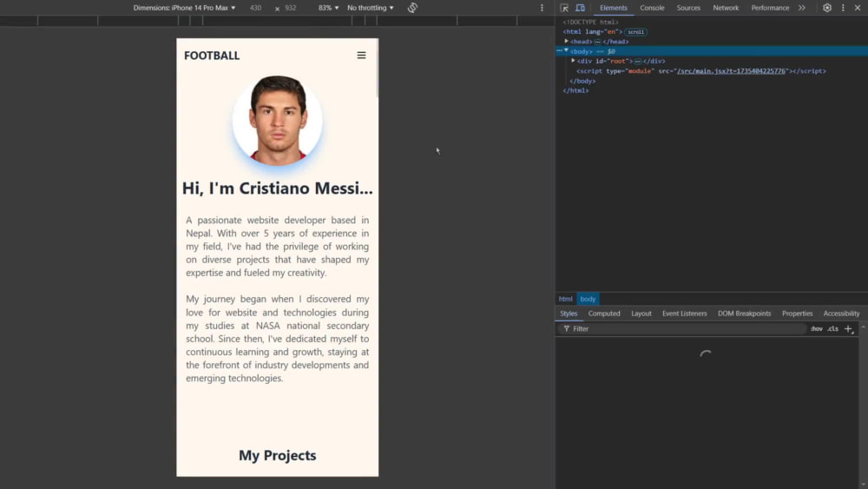This screenshot has height=489, width=868.
Task: Open the hamburger menu on Football page
Action: point(361,56)
